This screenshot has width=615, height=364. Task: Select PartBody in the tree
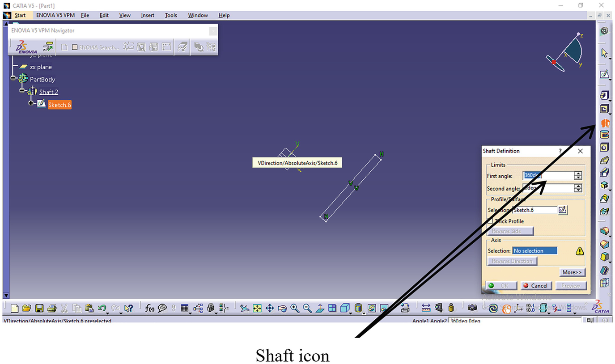click(x=42, y=79)
